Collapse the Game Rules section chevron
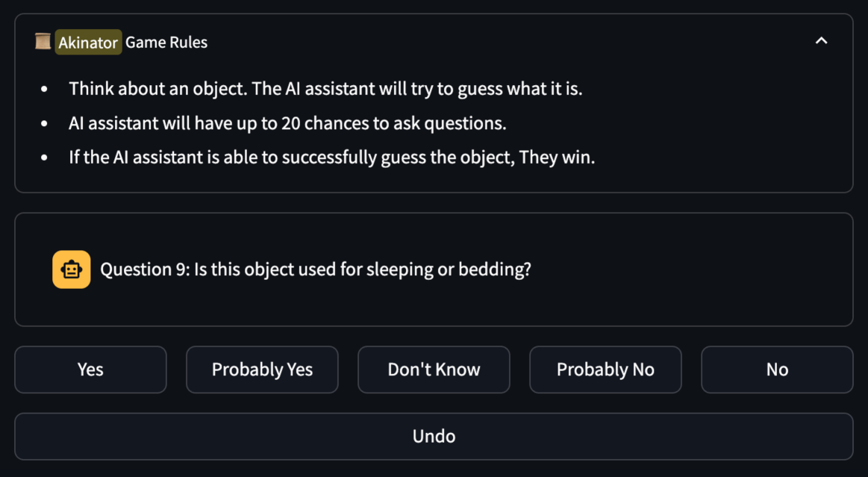 [821, 42]
